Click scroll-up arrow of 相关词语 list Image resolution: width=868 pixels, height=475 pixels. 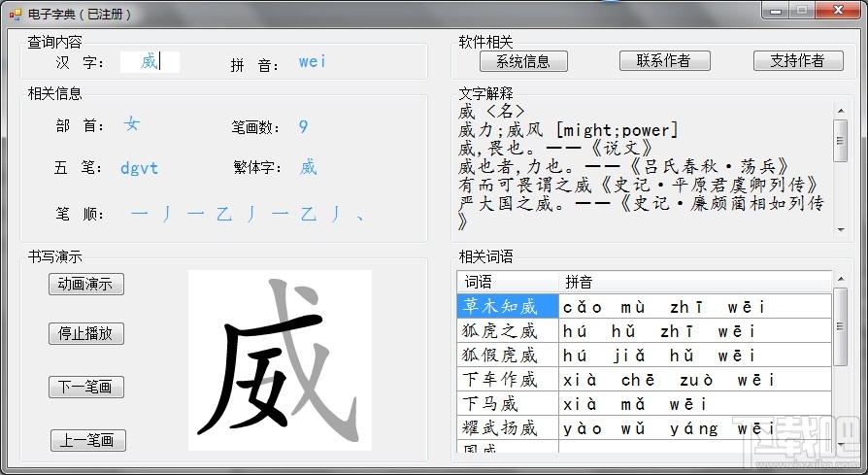pos(841,279)
